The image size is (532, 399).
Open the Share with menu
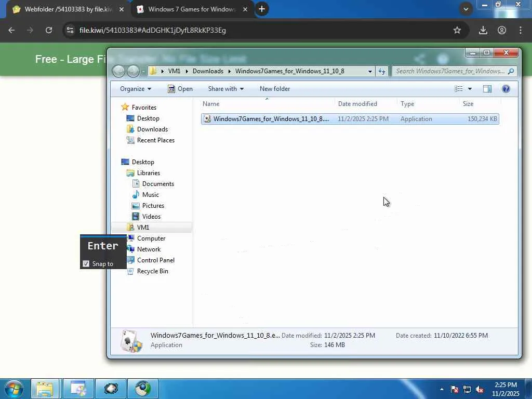click(225, 89)
